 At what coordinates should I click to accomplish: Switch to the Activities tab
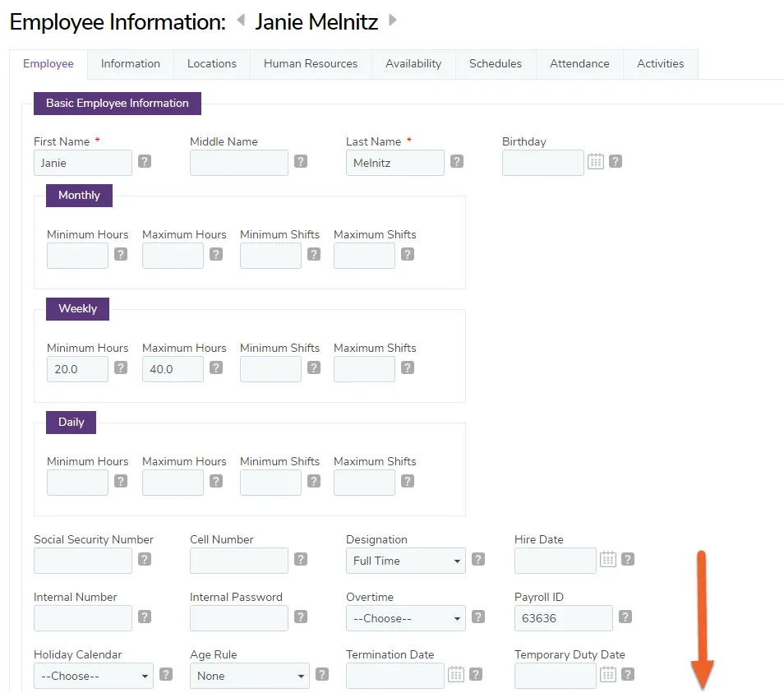[661, 64]
